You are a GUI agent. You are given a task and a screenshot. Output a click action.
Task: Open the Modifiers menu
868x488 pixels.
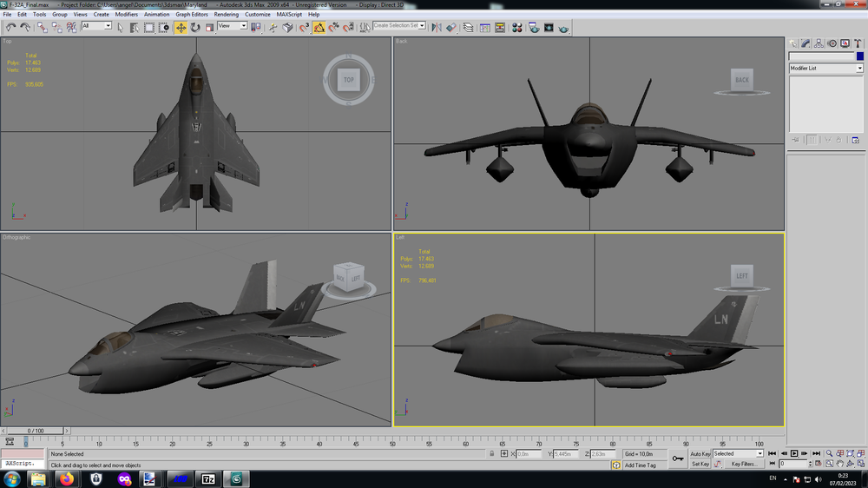(x=126, y=15)
